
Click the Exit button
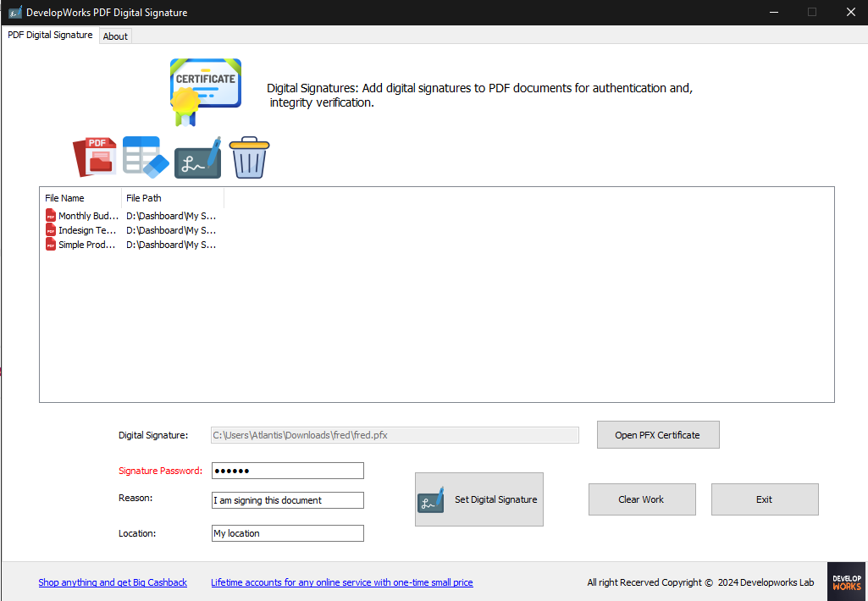(x=765, y=499)
